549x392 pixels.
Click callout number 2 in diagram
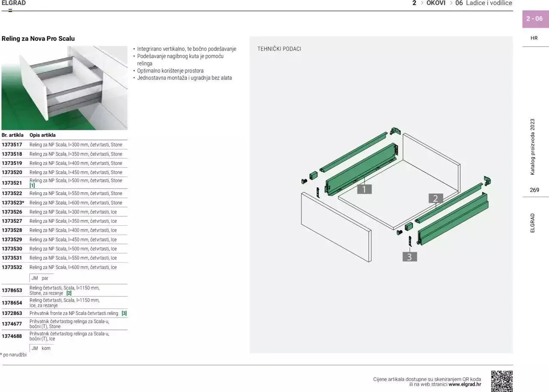tap(435, 198)
